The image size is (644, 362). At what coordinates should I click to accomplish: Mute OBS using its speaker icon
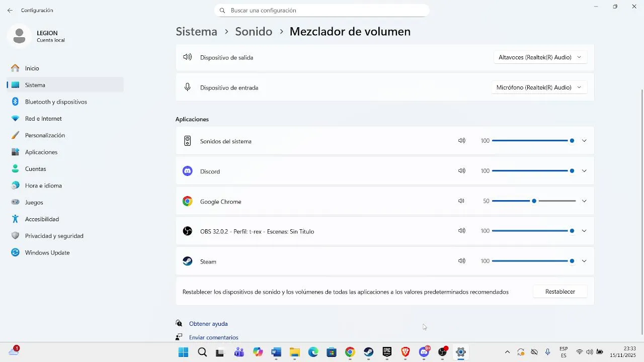(x=461, y=231)
